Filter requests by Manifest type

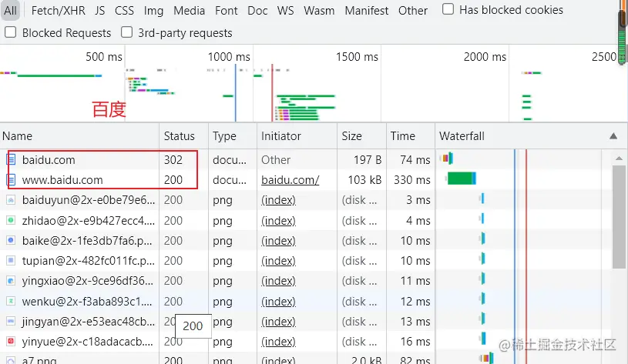pos(367,11)
